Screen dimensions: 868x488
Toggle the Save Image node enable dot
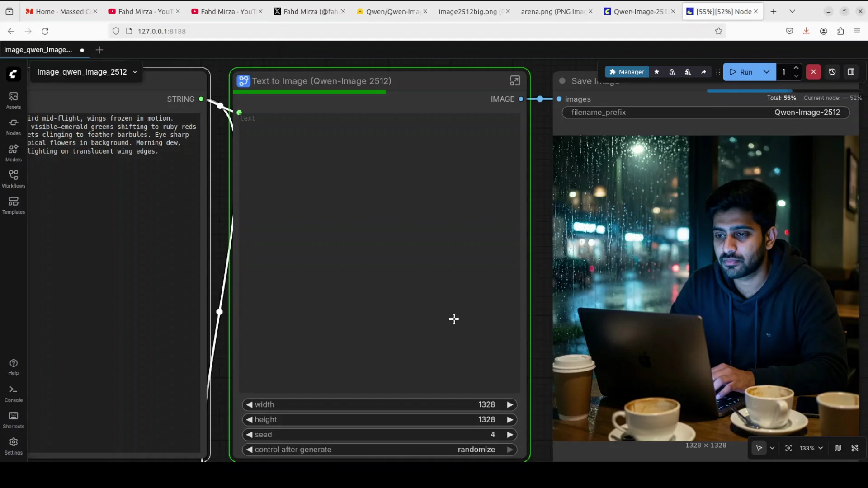562,81
